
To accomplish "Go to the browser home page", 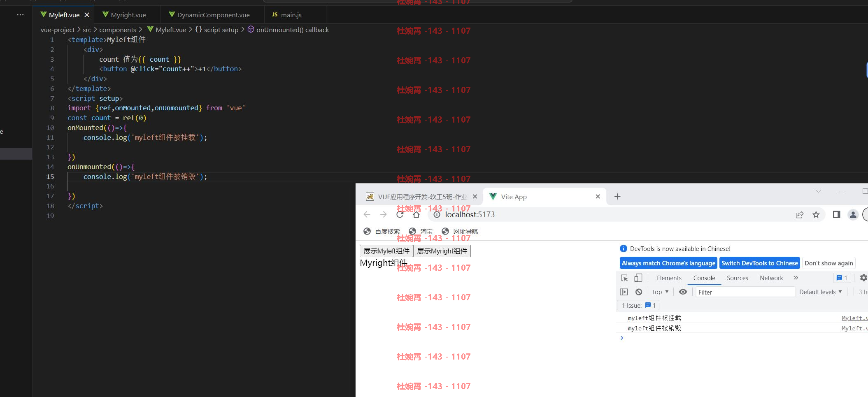I will [x=416, y=214].
